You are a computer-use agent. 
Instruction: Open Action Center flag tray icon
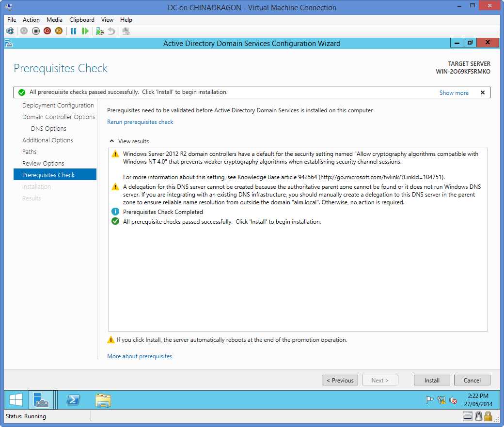pyautogui.click(x=429, y=400)
